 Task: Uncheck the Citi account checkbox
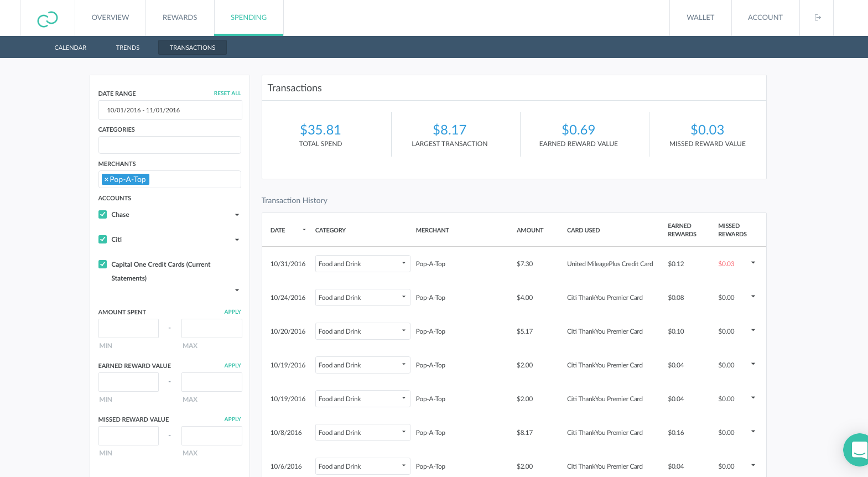point(102,239)
